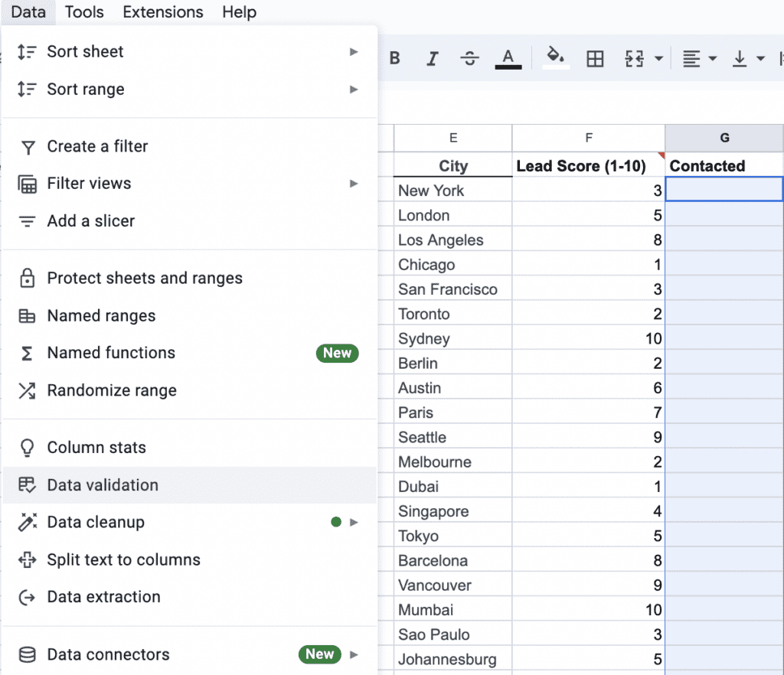
Task: Click the column G header
Action: point(724,138)
